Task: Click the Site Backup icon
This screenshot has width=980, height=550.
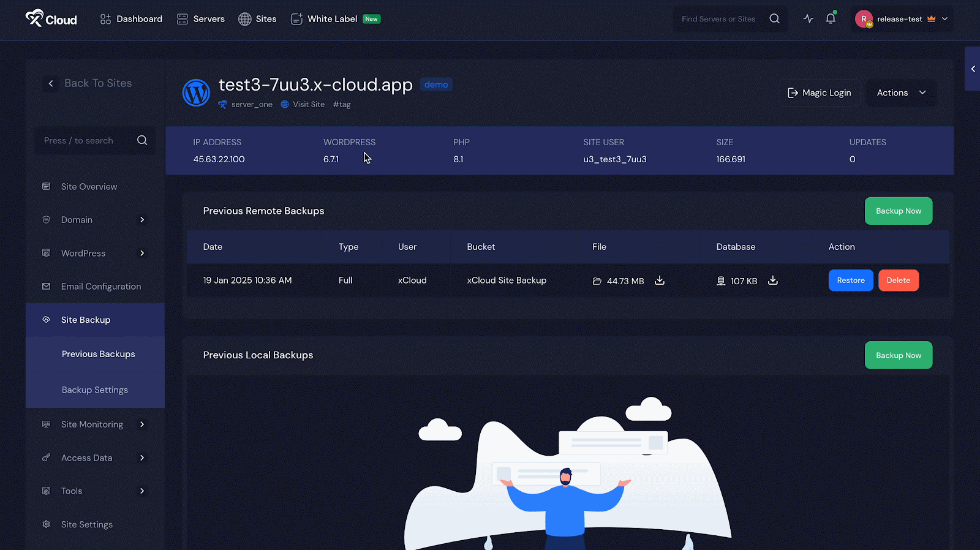Action: [46, 320]
